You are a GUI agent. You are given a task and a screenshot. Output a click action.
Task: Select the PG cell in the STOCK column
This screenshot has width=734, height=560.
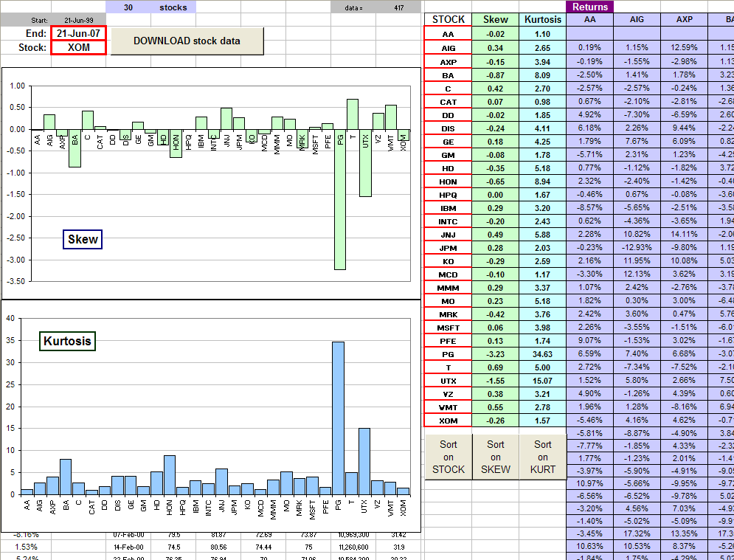click(x=448, y=354)
